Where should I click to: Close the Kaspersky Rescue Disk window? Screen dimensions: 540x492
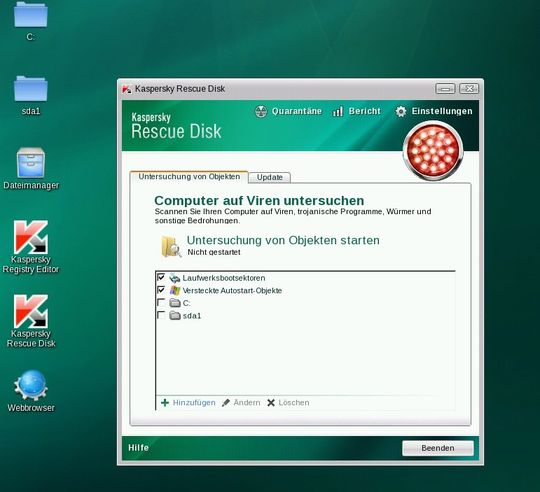pyautogui.click(x=469, y=89)
